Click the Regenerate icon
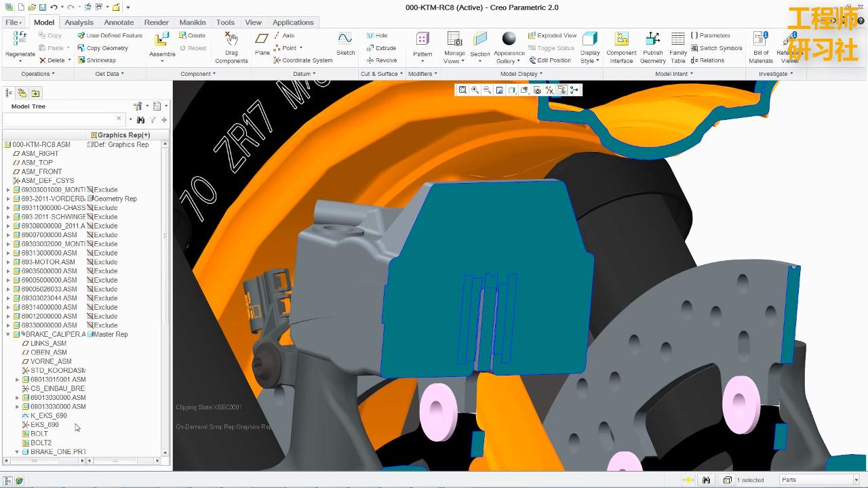 coord(19,41)
